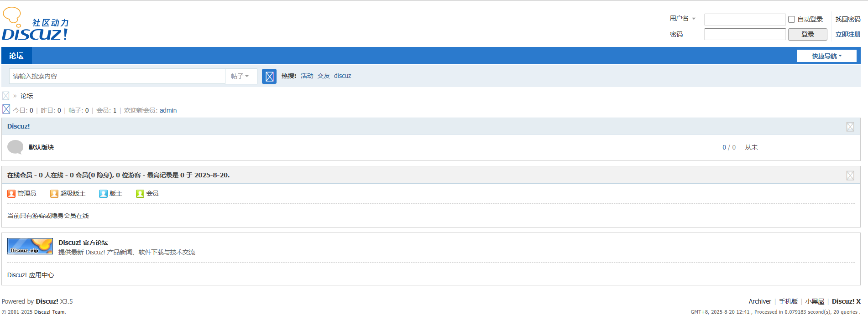Click the 请输入搜索内容 search box
The image size is (868, 331).
coord(117,76)
